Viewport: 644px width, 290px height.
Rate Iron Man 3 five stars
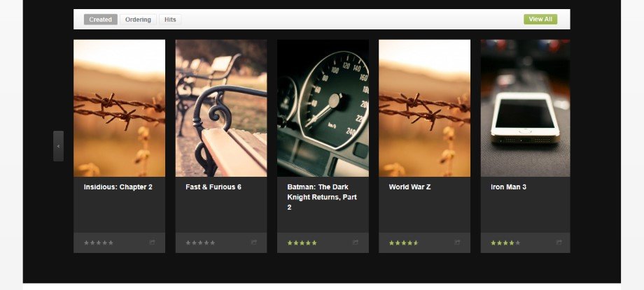click(518, 242)
